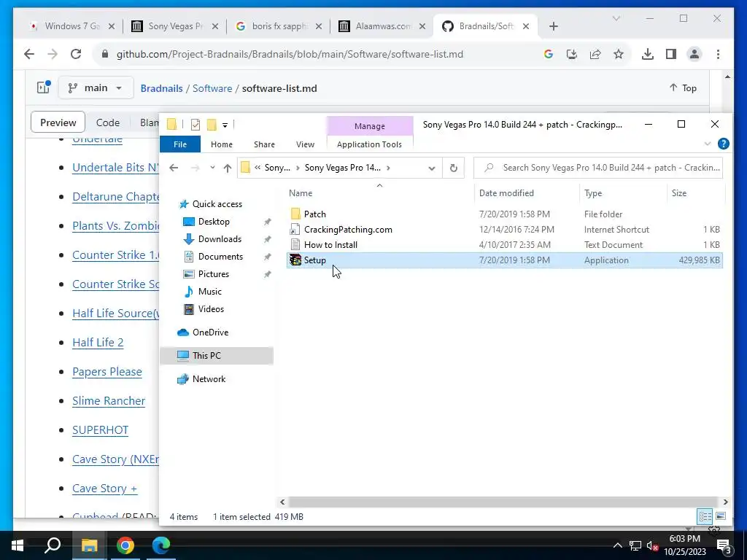Click the Explorer search box
Screen dimensions: 747x560
click(598, 168)
